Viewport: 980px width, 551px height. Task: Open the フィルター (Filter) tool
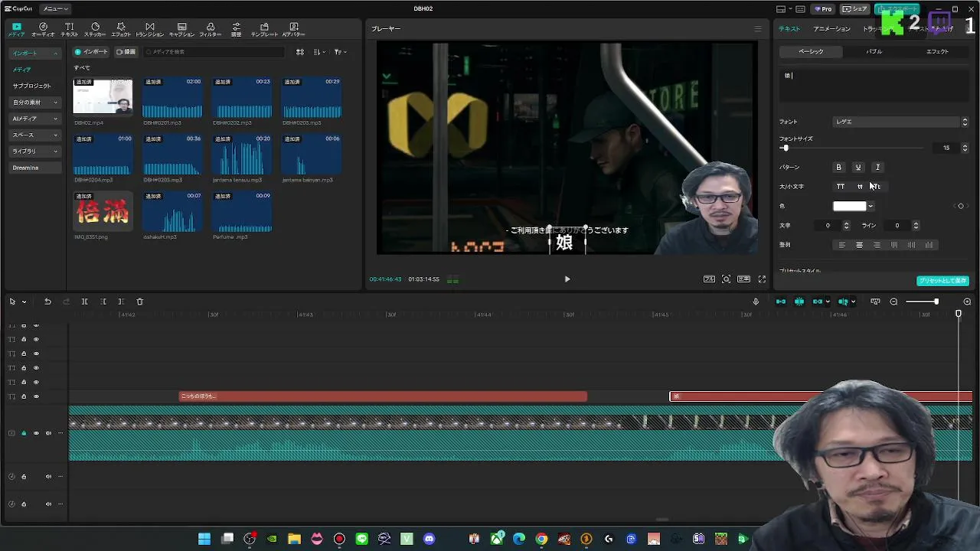tap(211, 30)
